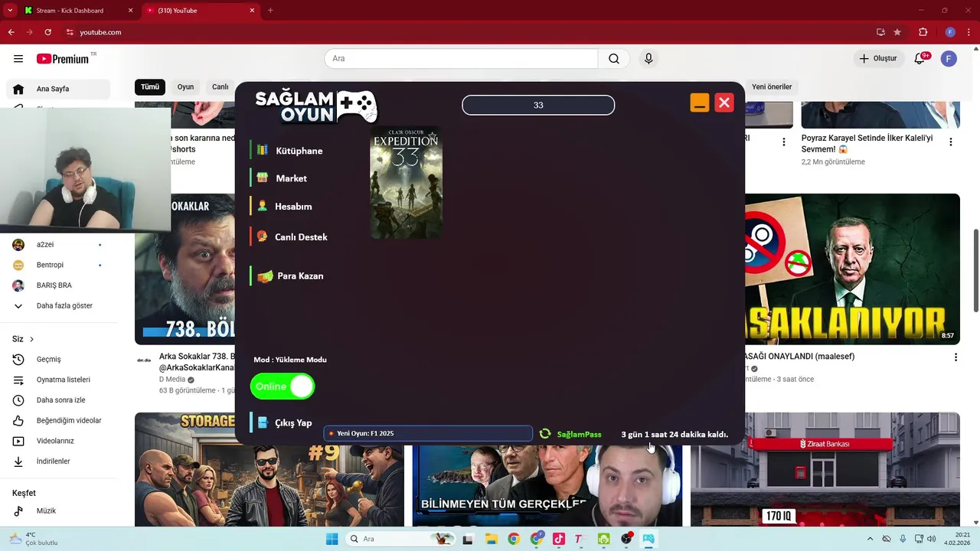Open the SAKLANIYOR video thumbnail
980x551 pixels.
(x=852, y=269)
